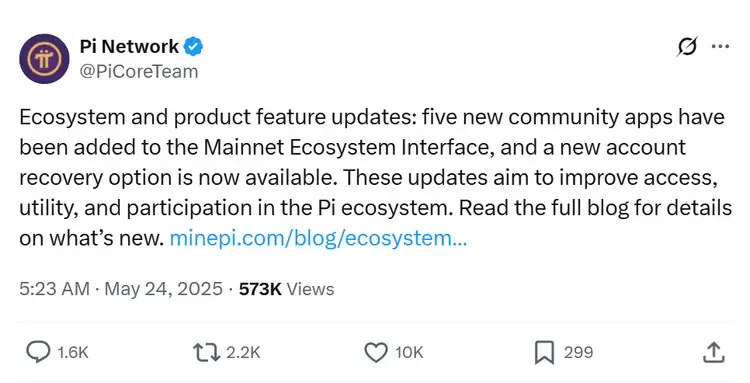Click the repost arrows icon
Screen dimensions: 750x383
point(206,352)
